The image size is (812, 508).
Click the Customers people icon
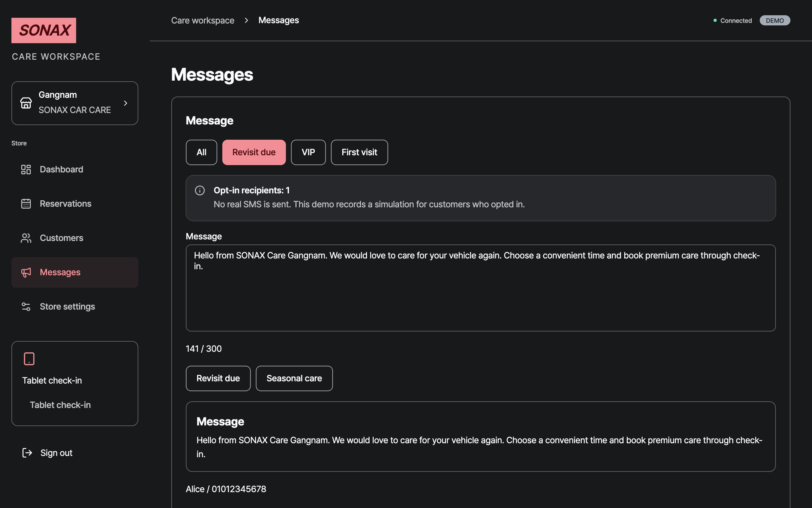[x=26, y=238]
